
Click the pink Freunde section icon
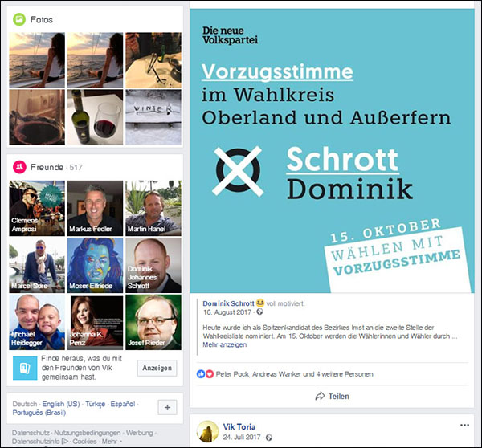pos(19,167)
